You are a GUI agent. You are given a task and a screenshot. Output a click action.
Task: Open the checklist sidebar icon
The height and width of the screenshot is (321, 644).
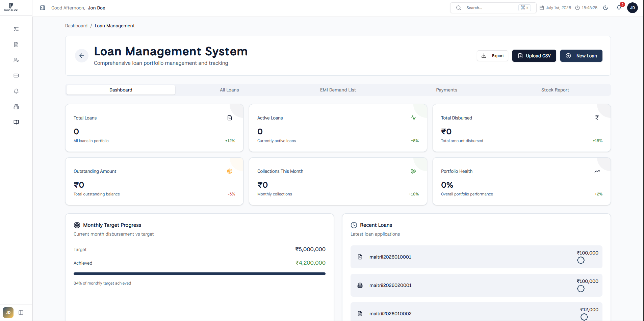pos(16,29)
